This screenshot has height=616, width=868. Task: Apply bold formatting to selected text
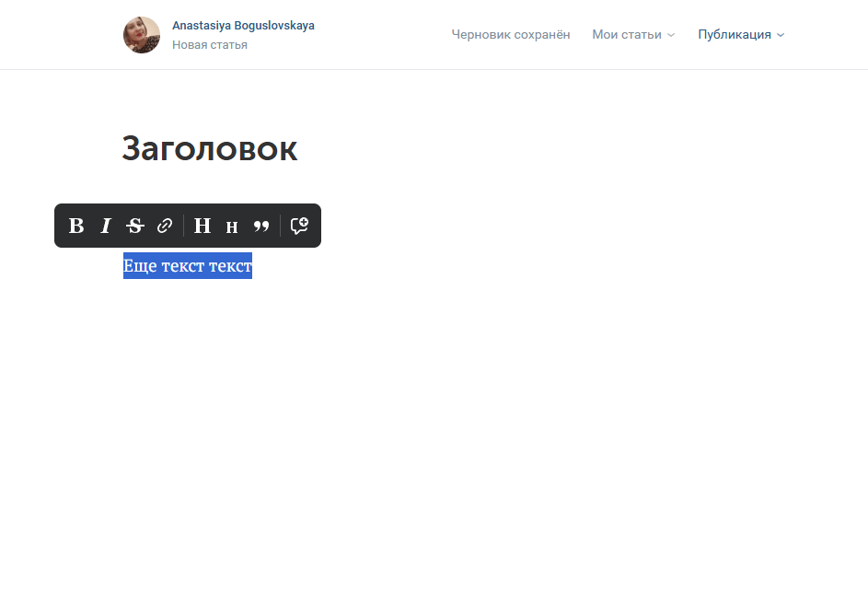(x=76, y=226)
